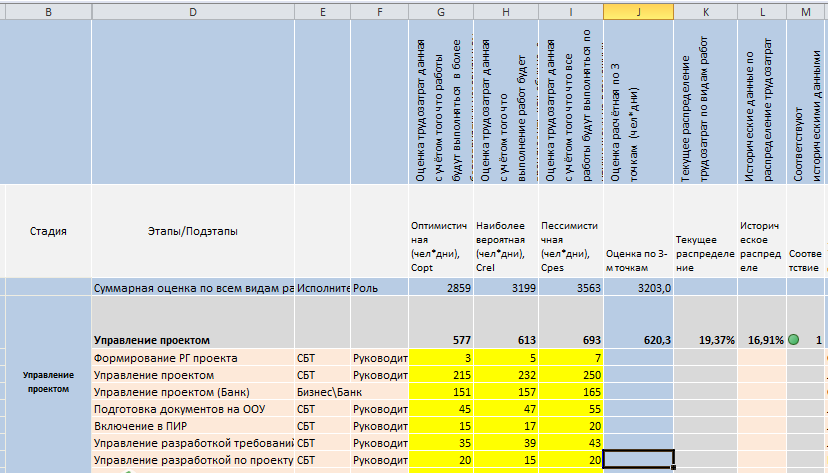The height and width of the screenshot is (473, 828).
Task: Click the 'Исполните' cell in summary row
Action: [323, 288]
